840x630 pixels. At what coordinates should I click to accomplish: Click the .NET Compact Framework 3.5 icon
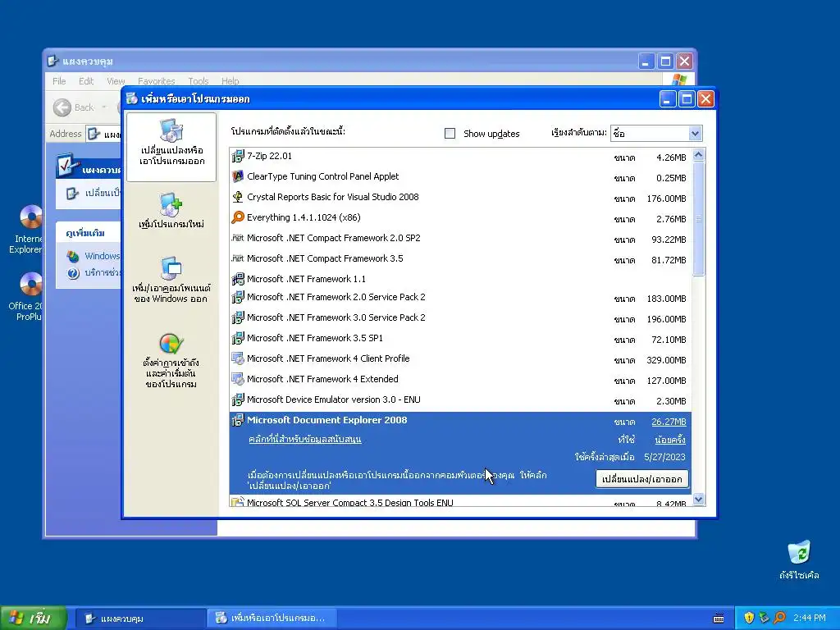pos(238,258)
